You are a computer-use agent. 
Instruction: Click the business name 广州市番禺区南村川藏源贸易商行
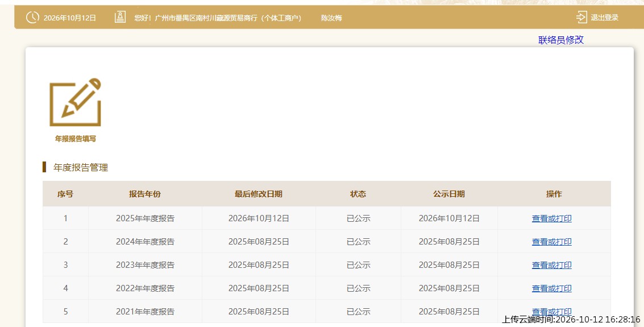click(x=206, y=18)
